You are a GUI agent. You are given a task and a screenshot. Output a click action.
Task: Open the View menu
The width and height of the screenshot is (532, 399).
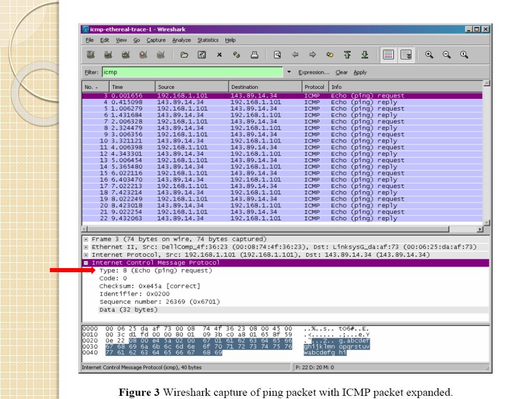click(121, 40)
